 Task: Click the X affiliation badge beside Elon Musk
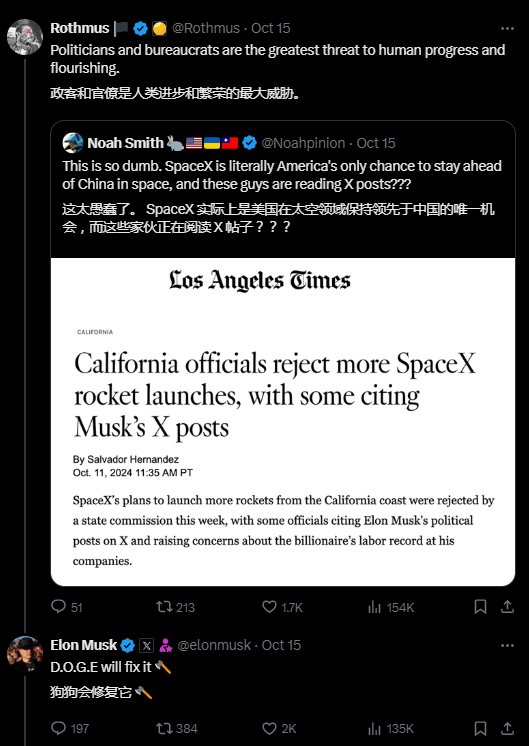click(147, 646)
